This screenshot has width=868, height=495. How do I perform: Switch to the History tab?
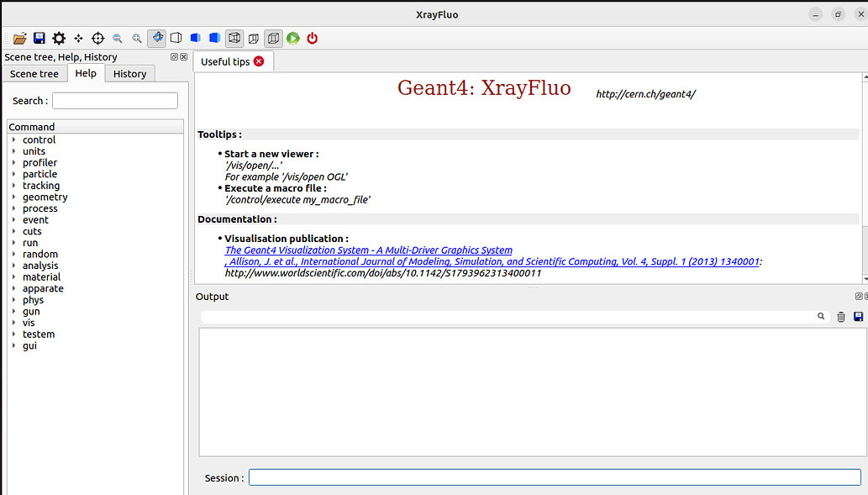click(x=129, y=74)
